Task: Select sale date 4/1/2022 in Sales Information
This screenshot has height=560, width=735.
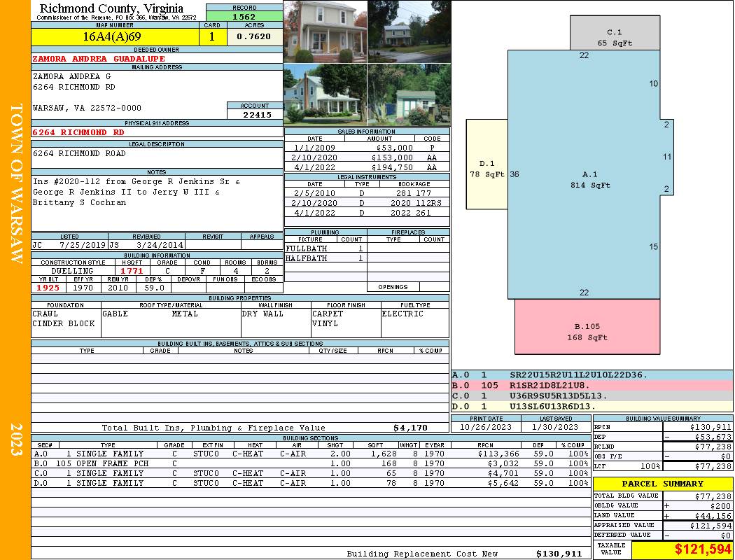Action: (x=314, y=167)
